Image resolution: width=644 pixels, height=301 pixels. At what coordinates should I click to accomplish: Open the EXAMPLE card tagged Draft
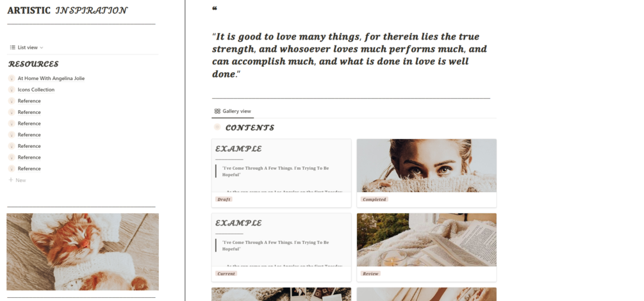pos(281,173)
